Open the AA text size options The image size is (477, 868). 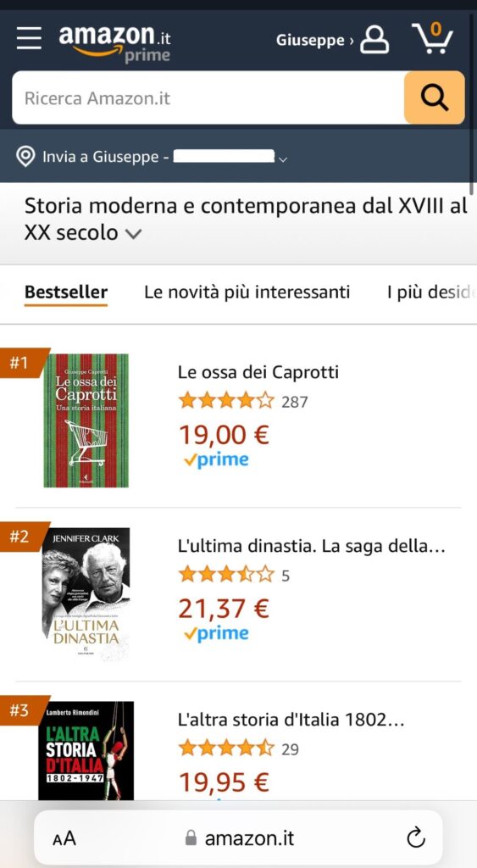[64, 838]
